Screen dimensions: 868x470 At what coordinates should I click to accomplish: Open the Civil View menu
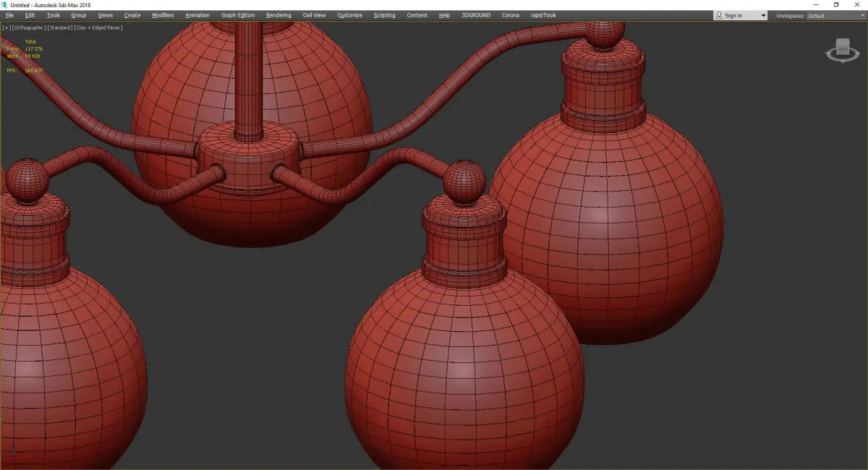[314, 15]
